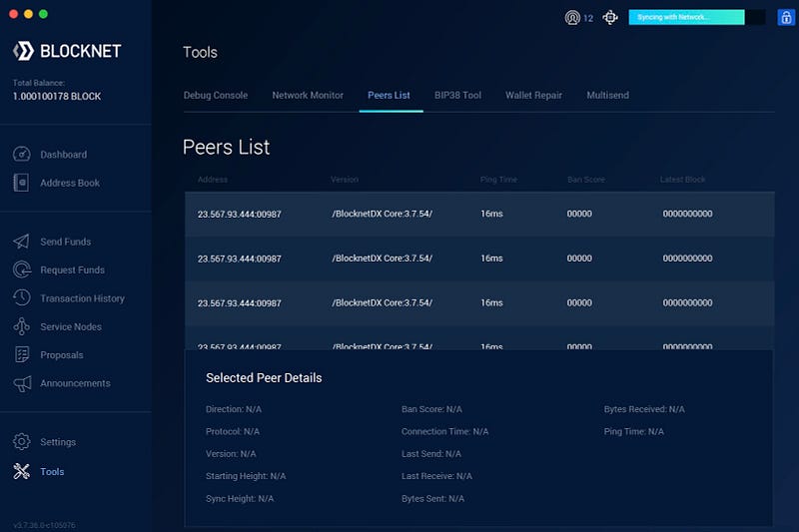Go to Address Book
This screenshot has height=532, width=799.
pyautogui.click(x=70, y=183)
